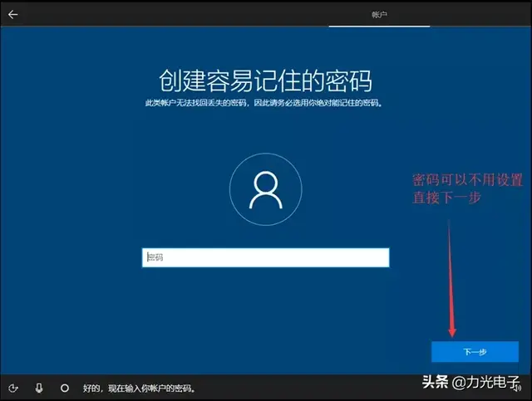Image resolution: width=532 pixels, height=401 pixels.
Task: Click the 头条 watermark logo
Action: pyautogui.click(x=436, y=382)
